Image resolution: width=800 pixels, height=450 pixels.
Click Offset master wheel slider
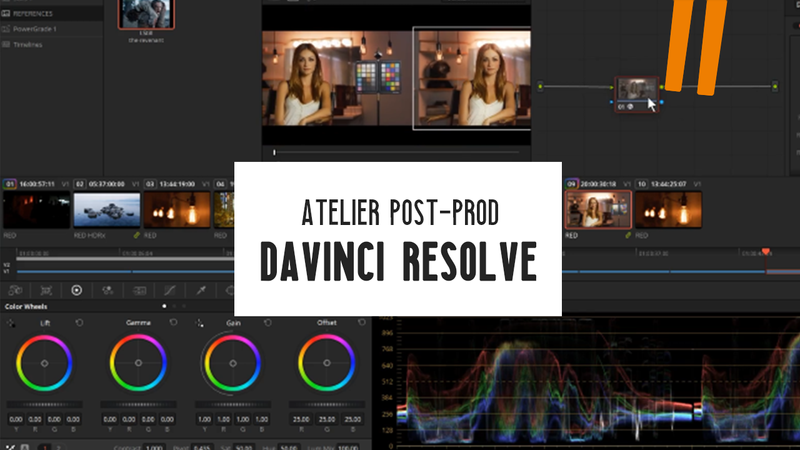click(x=327, y=405)
